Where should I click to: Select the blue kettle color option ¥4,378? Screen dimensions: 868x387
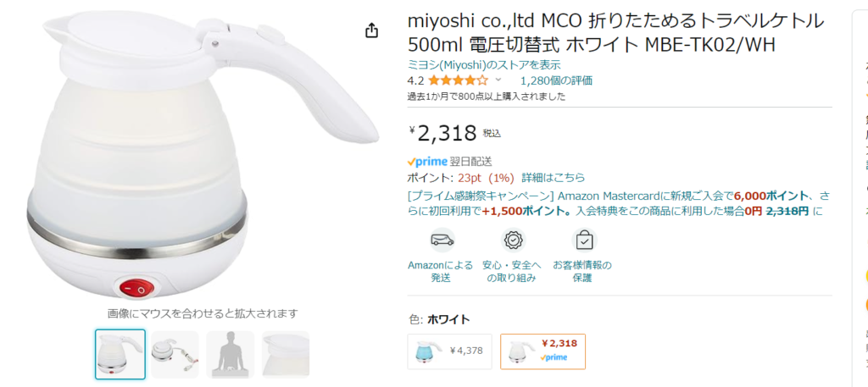click(x=449, y=351)
